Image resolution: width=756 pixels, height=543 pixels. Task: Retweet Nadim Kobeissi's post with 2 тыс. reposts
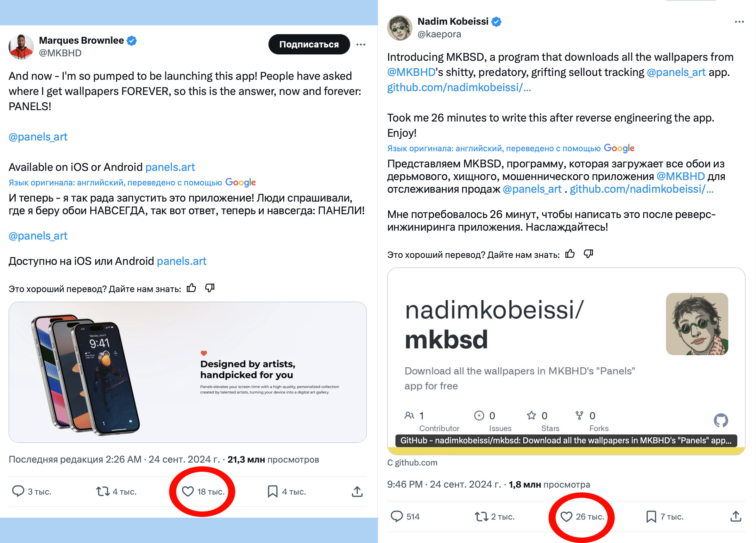pos(481,516)
